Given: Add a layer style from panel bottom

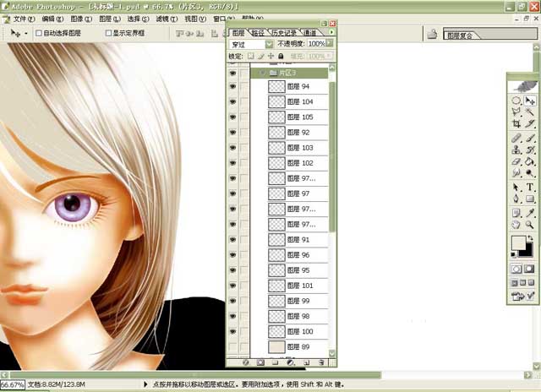Looking at the screenshot, I should click(x=246, y=362).
